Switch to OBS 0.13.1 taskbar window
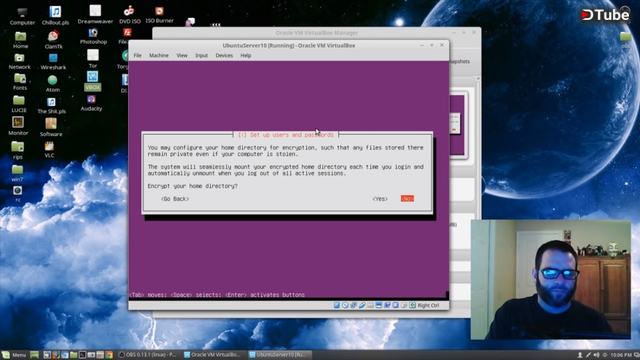 click(147, 355)
